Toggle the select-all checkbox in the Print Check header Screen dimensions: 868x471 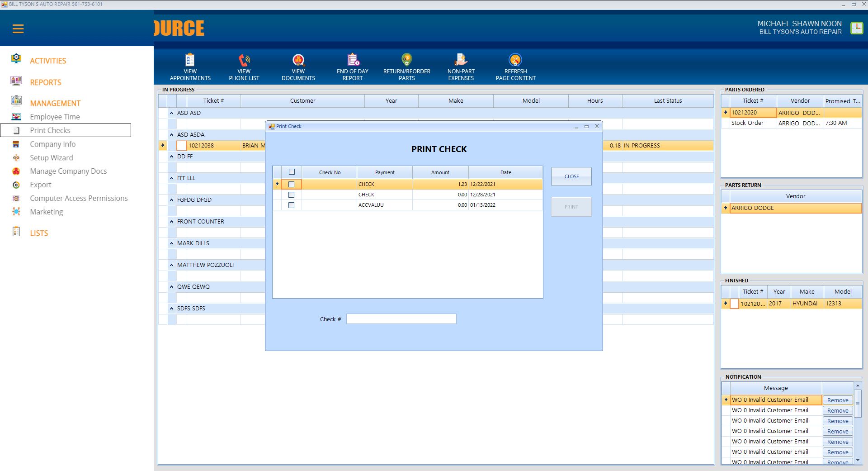pos(292,172)
